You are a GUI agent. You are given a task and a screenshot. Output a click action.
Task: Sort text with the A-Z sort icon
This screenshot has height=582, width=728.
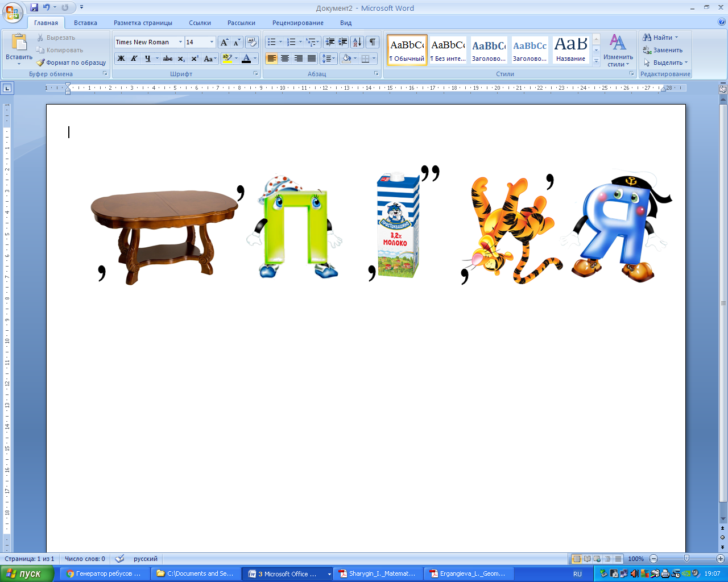pyautogui.click(x=357, y=42)
